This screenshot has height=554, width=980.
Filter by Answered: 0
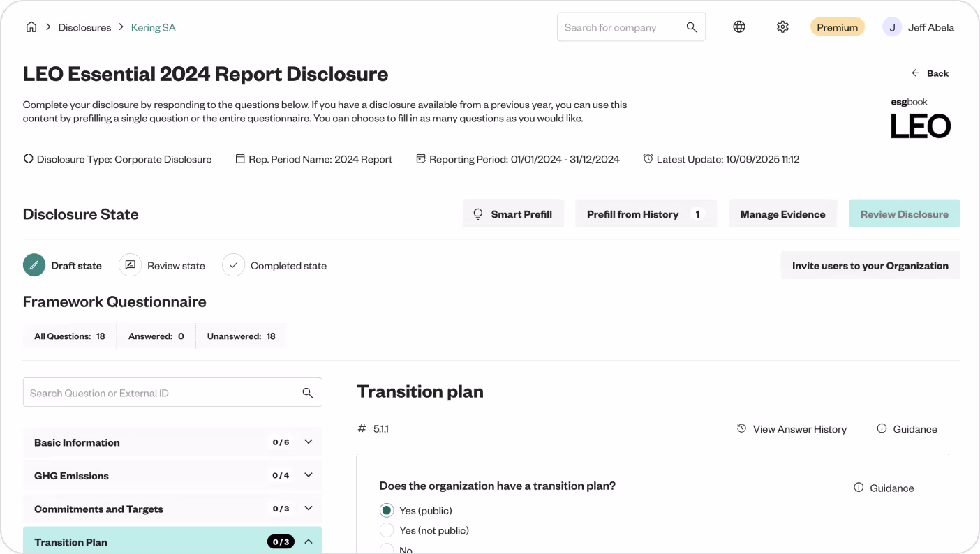(x=156, y=336)
